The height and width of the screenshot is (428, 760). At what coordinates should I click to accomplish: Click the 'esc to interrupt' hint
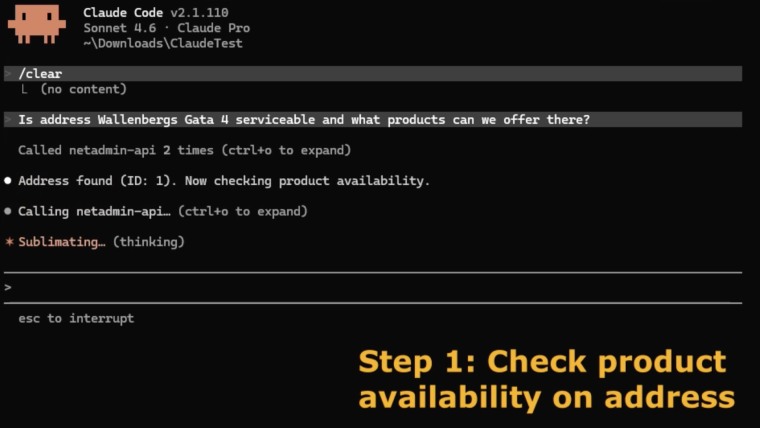76,318
